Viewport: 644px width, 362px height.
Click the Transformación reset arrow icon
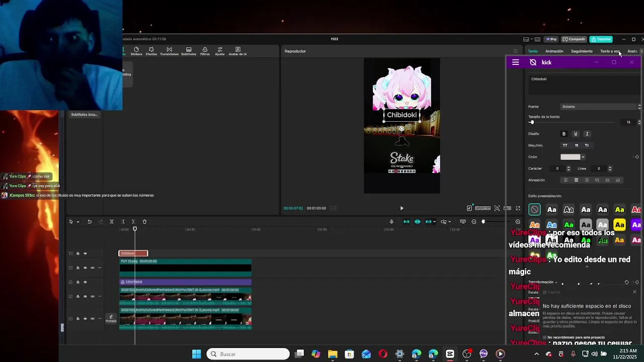click(x=626, y=283)
